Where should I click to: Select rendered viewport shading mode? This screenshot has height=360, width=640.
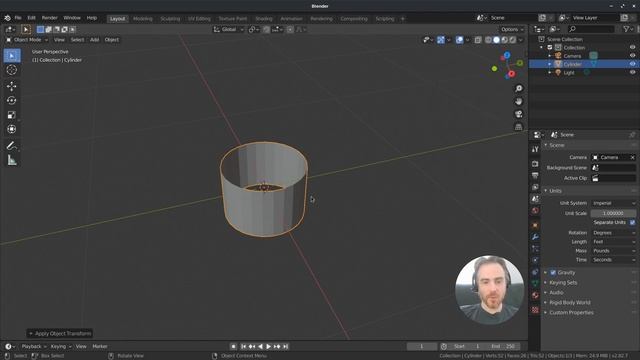coord(513,40)
